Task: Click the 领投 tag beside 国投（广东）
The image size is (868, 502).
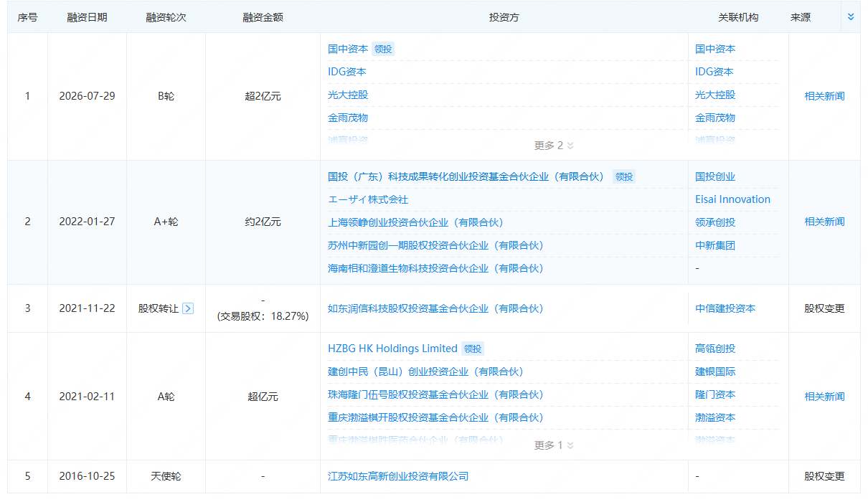Action: pos(624,176)
